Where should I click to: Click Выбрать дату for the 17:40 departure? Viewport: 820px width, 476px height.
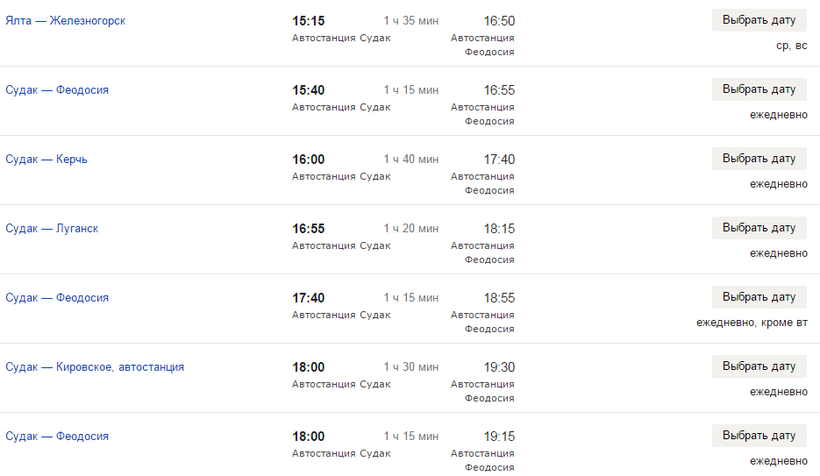(x=759, y=297)
